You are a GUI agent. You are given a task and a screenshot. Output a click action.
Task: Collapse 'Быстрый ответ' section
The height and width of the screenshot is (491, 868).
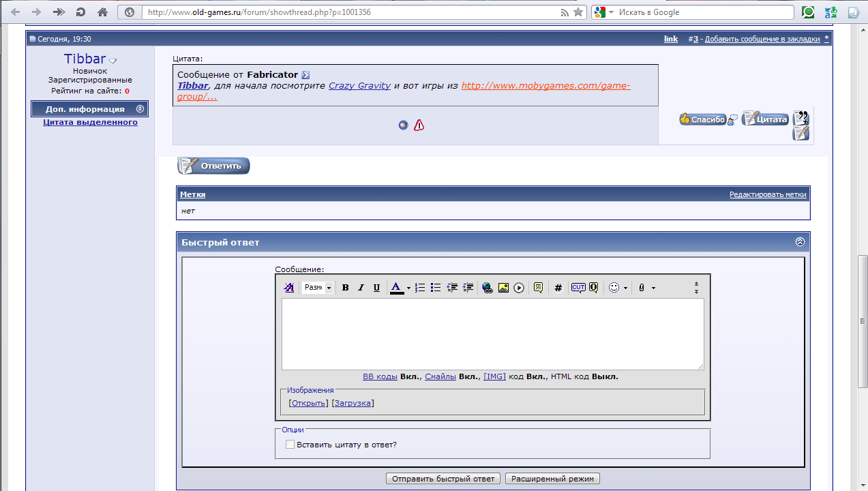coord(800,242)
